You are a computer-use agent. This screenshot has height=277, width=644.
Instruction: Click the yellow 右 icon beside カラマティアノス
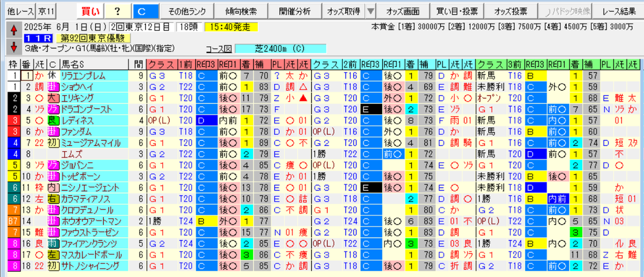pos(53,199)
